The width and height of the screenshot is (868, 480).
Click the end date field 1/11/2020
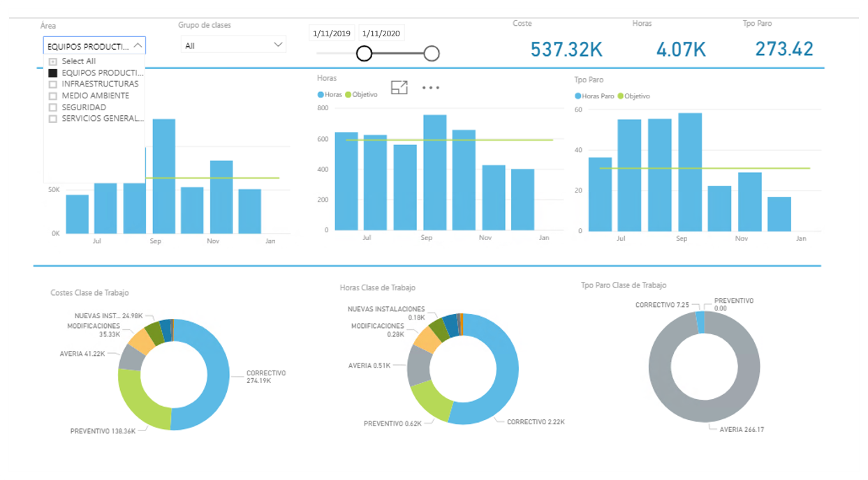[x=381, y=33]
